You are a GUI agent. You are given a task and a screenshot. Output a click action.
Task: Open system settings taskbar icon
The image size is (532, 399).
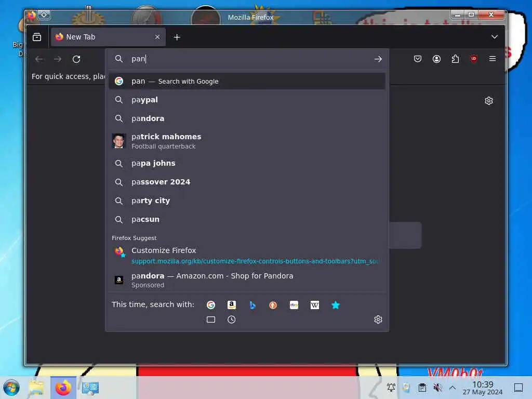pos(90,388)
